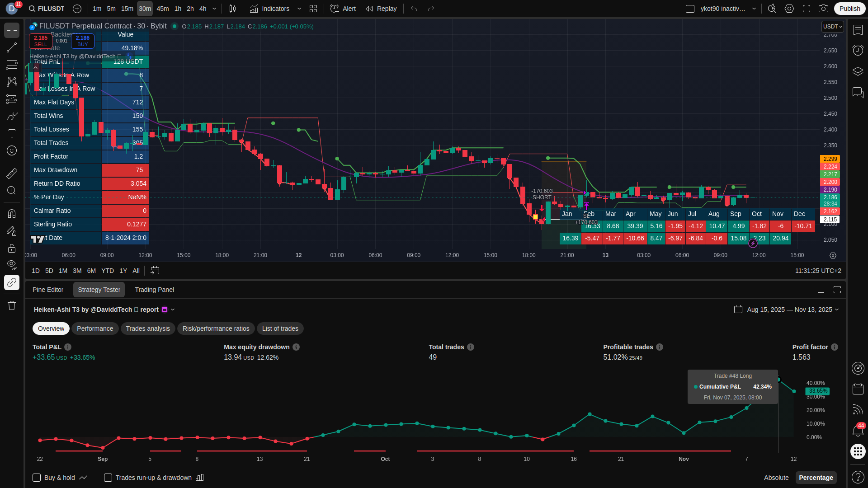
Task: Select the 45m timeframe
Action: point(162,9)
